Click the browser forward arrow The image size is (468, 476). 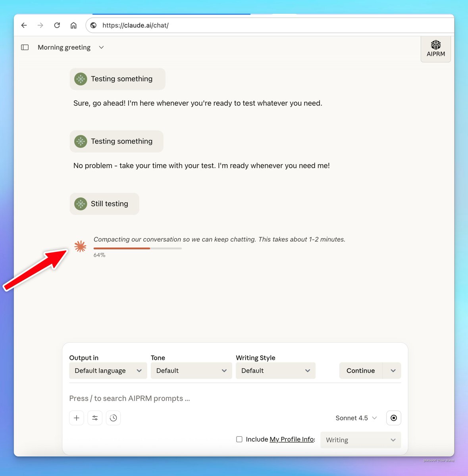coord(40,25)
